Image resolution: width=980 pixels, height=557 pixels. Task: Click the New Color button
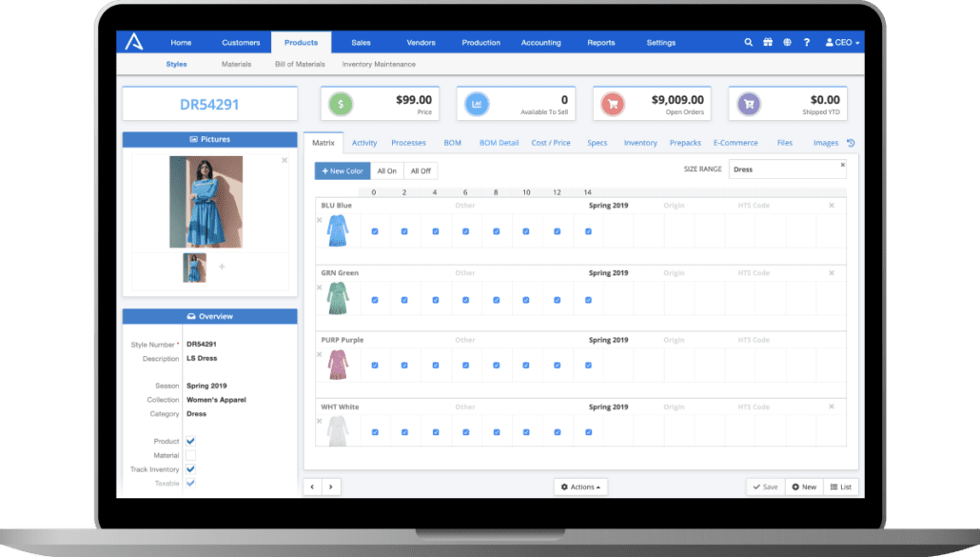342,170
